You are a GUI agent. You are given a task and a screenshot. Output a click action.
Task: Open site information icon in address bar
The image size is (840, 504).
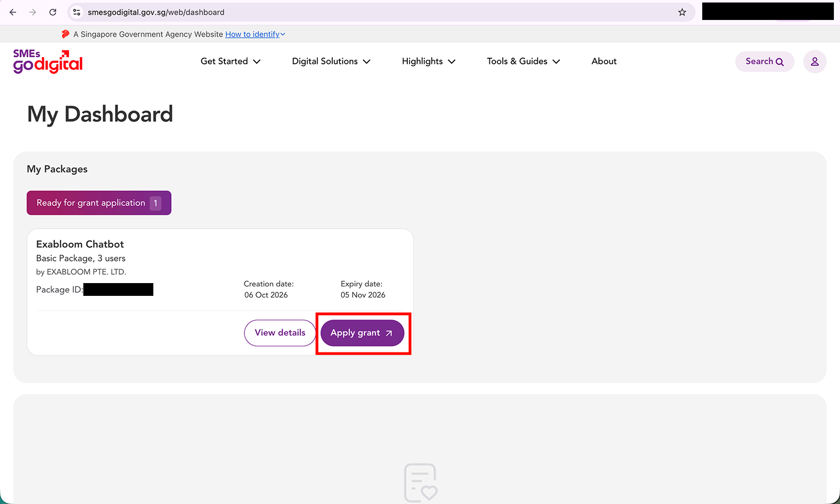click(x=77, y=12)
